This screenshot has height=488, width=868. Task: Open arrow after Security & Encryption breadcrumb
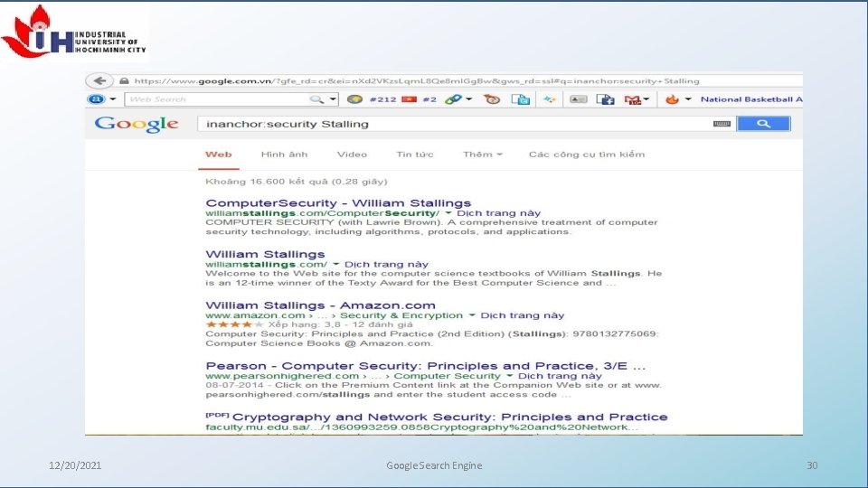coord(472,315)
